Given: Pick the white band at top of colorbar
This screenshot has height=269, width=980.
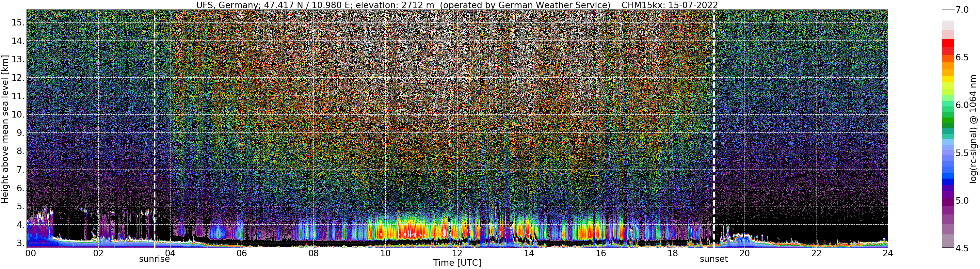Looking at the screenshot, I should 948,15.
